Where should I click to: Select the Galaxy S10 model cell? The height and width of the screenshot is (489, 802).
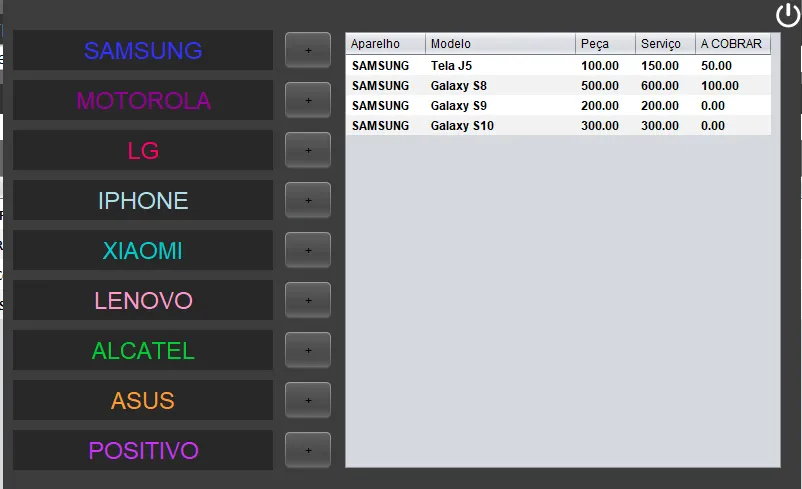coord(500,125)
